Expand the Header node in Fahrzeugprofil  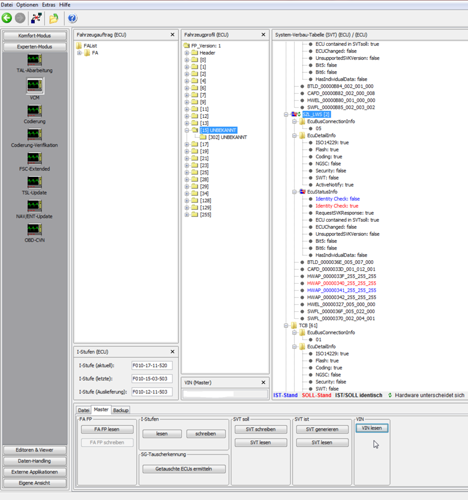click(187, 53)
